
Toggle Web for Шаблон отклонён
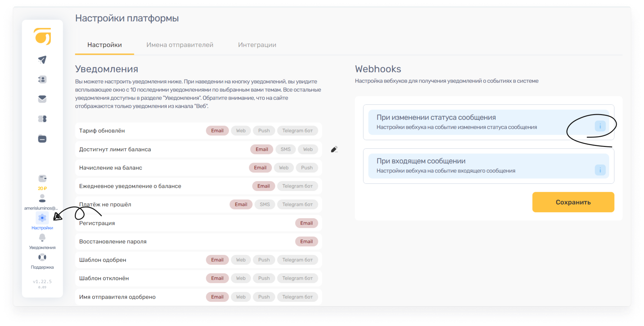point(241,278)
